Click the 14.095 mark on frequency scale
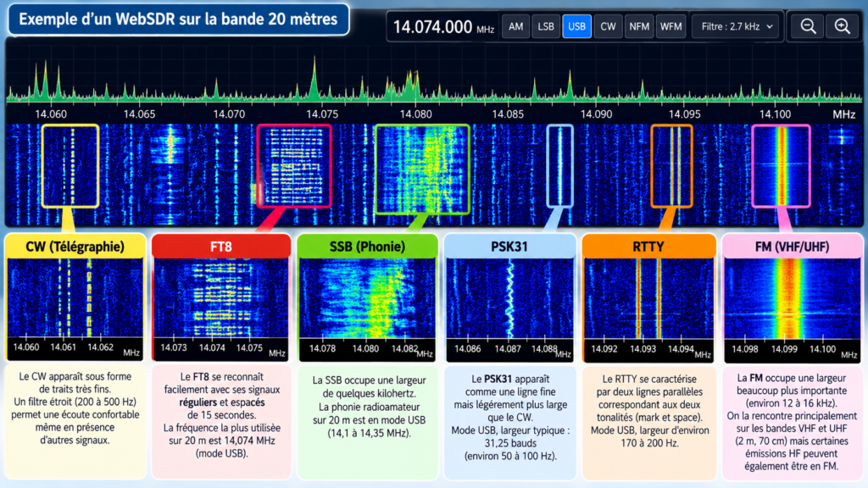 (684, 114)
